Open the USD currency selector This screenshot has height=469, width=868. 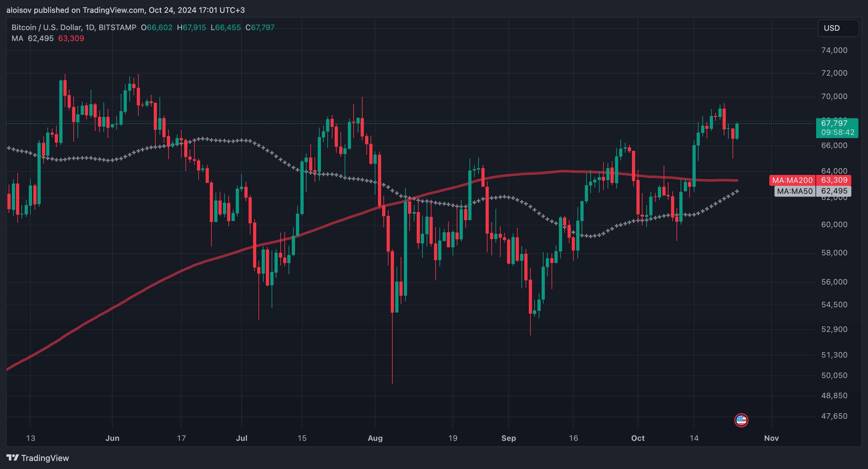(838, 28)
